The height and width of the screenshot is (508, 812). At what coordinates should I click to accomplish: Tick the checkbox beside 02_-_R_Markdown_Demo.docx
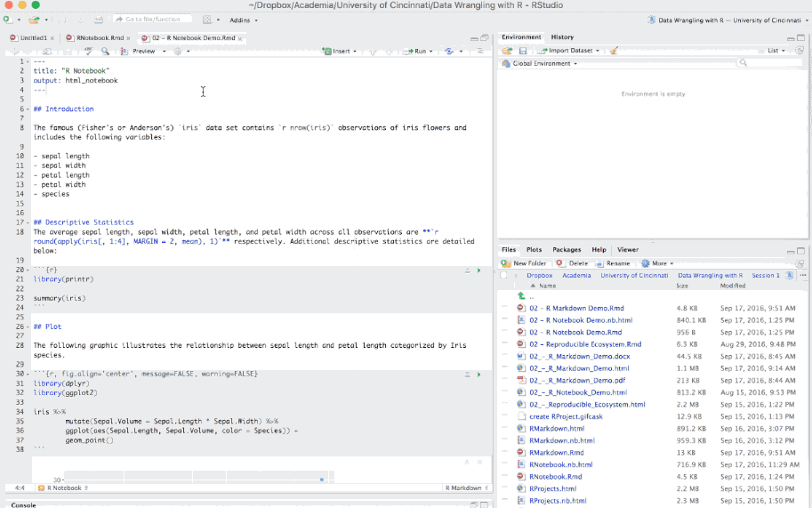505,356
